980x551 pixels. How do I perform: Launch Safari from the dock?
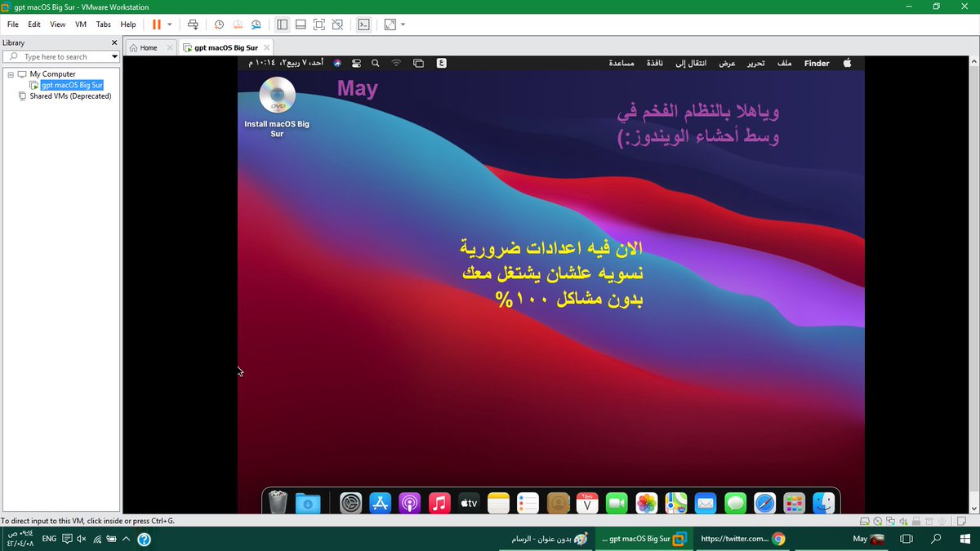click(764, 504)
